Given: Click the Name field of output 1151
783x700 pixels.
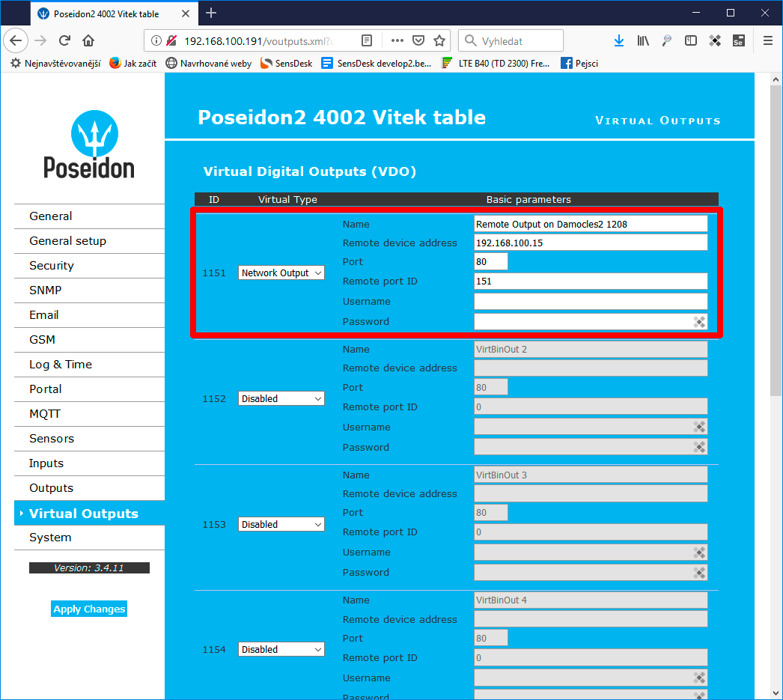Looking at the screenshot, I should (x=591, y=224).
